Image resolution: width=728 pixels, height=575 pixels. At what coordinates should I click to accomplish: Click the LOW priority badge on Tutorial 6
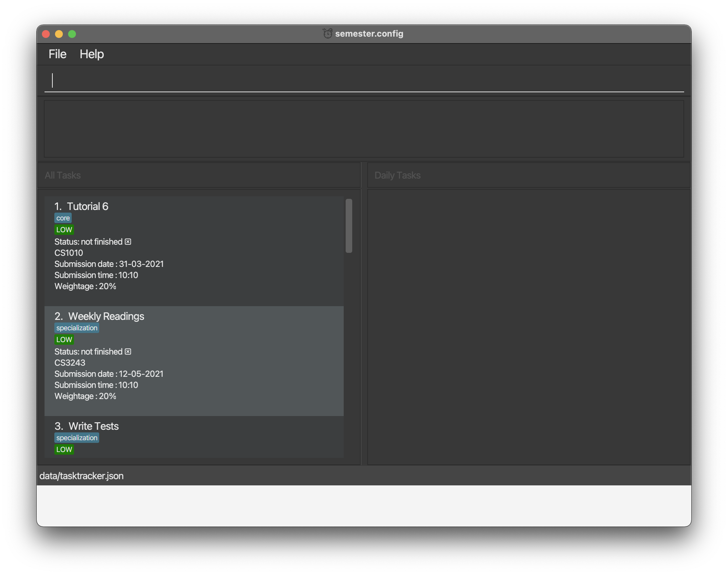click(x=64, y=230)
